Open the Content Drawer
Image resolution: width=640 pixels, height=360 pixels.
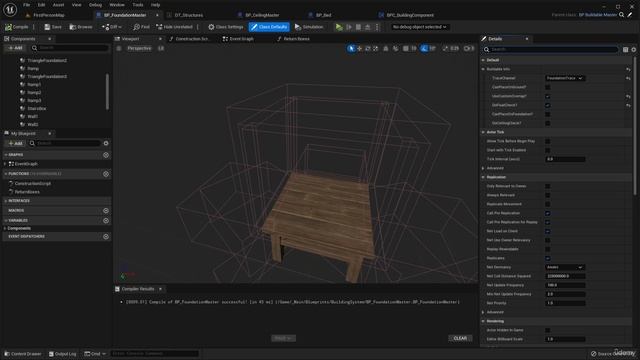[23, 354]
